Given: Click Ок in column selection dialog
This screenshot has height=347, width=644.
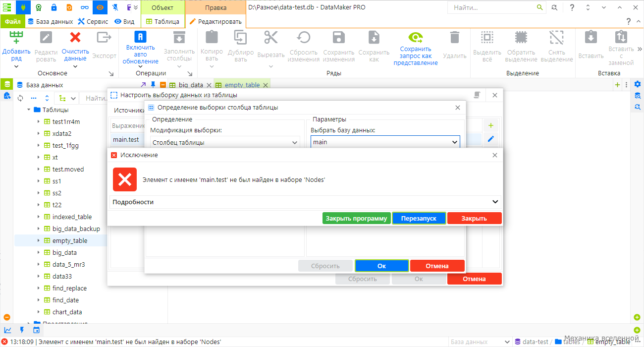Looking at the screenshot, I should click(381, 266).
